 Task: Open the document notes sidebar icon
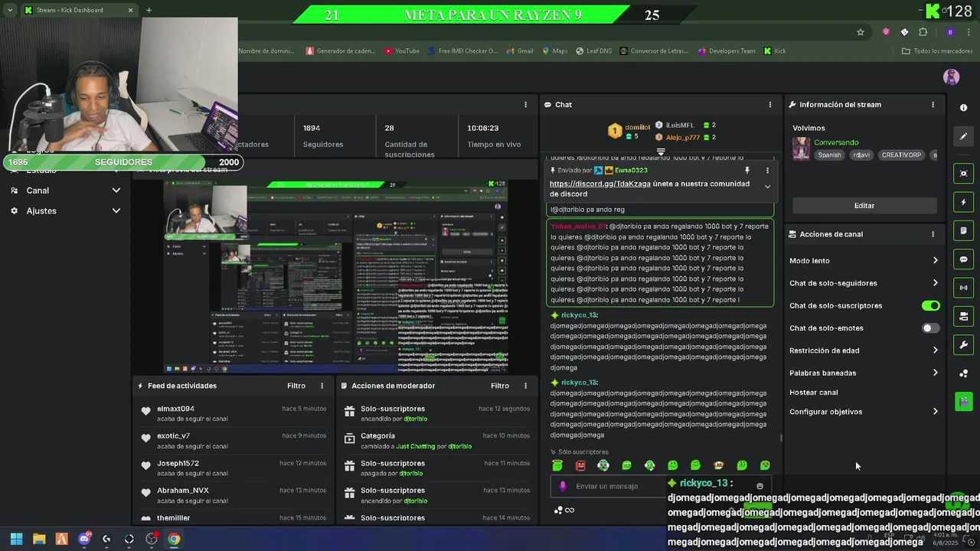(x=964, y=230)
